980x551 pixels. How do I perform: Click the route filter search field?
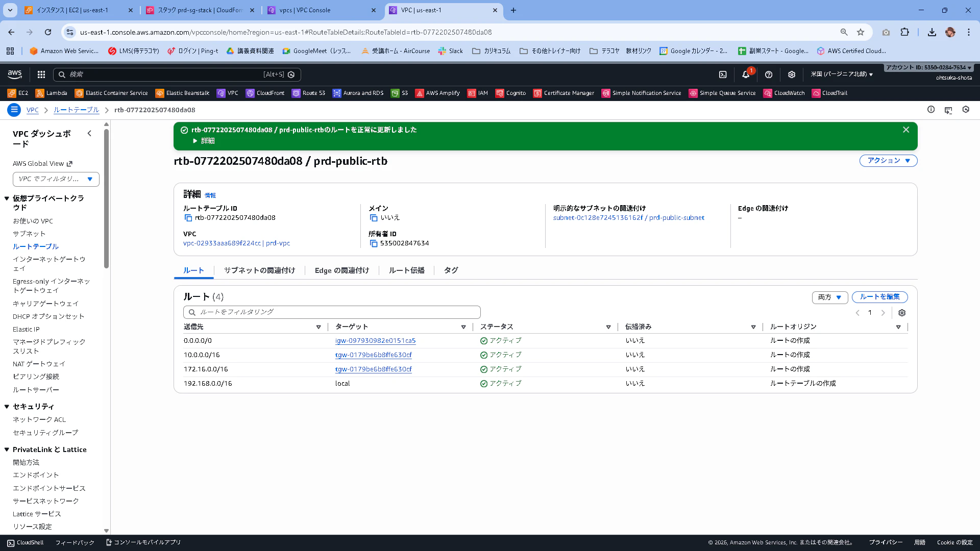[332, 312]
